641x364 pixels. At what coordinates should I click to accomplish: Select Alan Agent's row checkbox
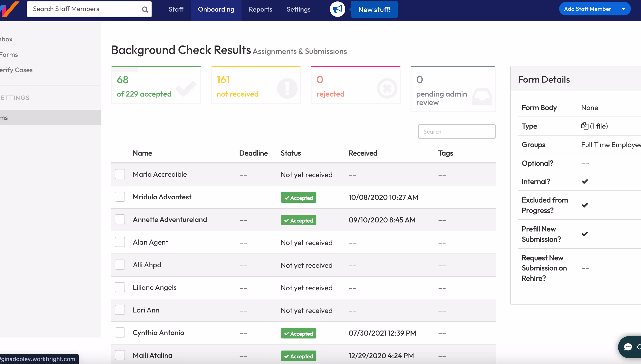(120, 242)
